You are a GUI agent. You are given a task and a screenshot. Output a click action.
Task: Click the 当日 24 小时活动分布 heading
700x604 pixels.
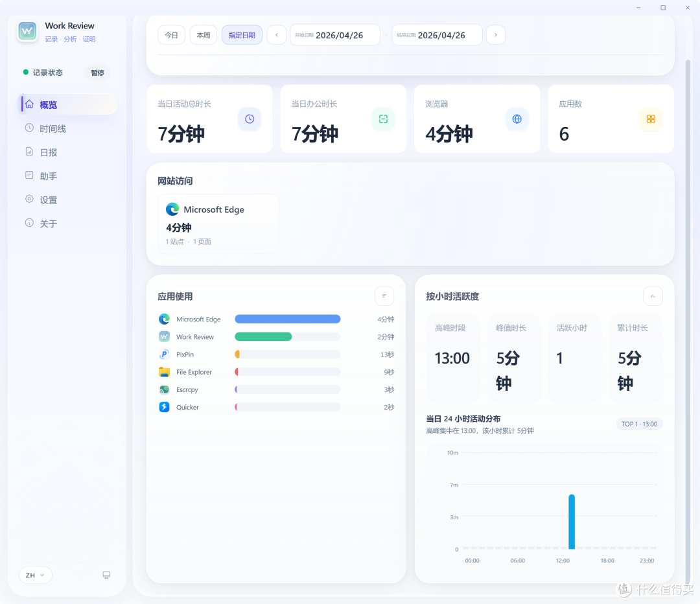click(x=463, y=419)
